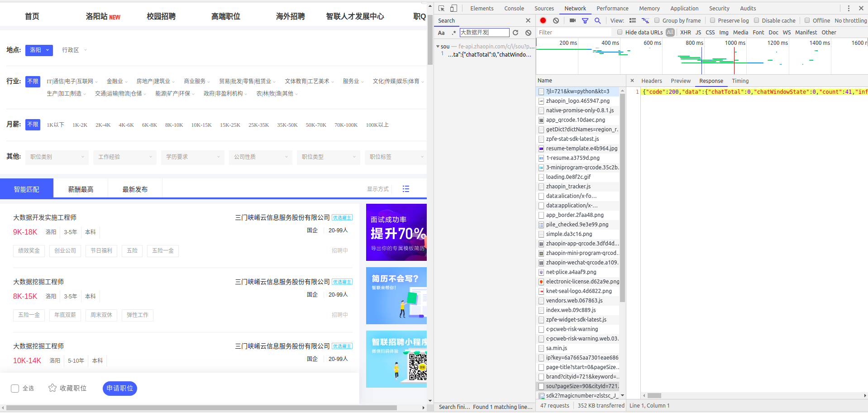This screenshot has height=413, width=868.
Task: Open the 工作经验 dropdown
Action: tap(125, 157)
